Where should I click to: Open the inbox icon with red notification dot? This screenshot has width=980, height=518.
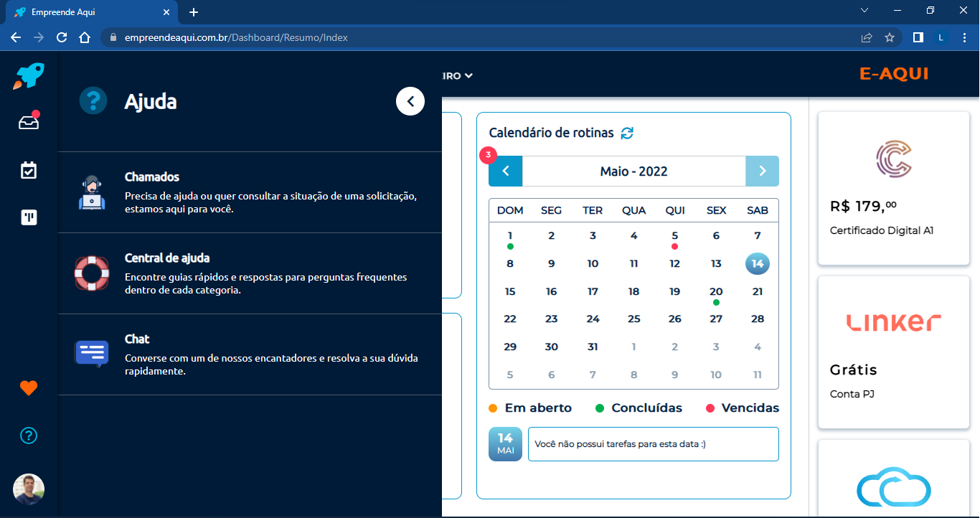tap(29, 122)
